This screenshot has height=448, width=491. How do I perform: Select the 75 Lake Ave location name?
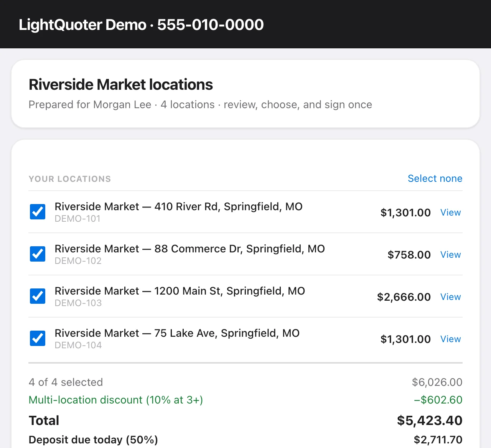[177, 333]
